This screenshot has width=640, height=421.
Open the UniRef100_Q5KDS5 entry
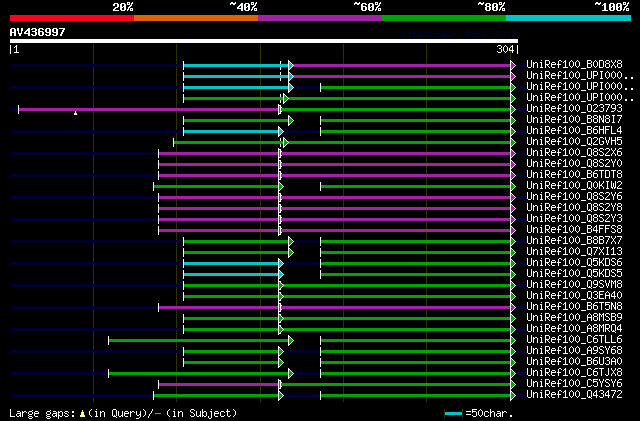[574, 274]
